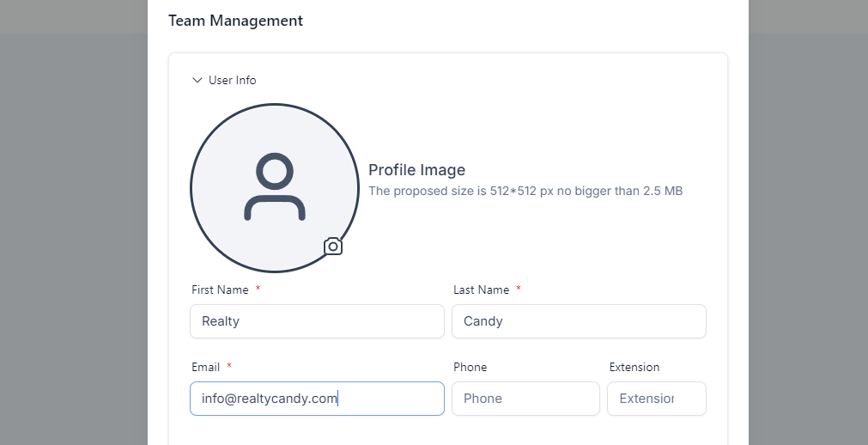Screen dimensions: 868x445
Task: Click the Email field label
Action: [206, 367]
